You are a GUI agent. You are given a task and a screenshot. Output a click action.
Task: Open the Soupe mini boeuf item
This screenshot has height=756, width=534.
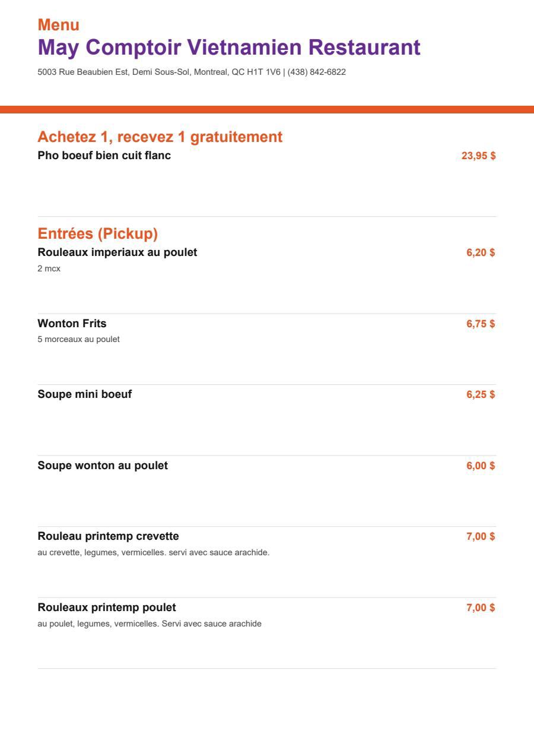(x=85, y=394)
